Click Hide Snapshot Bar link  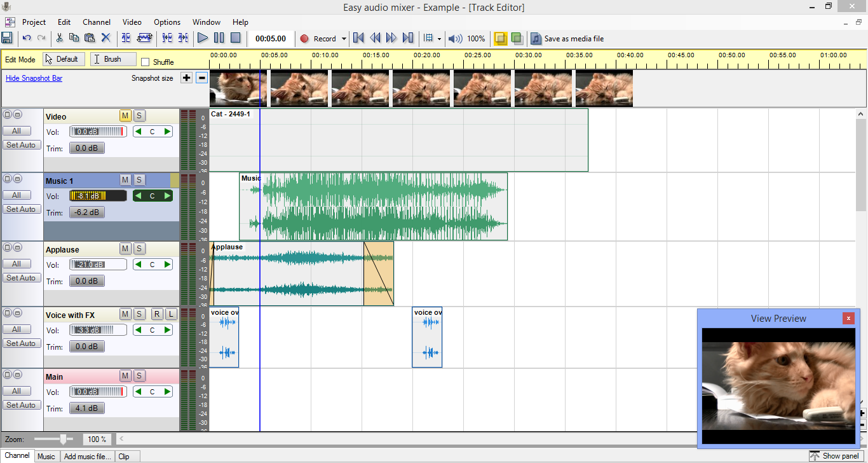pos(34,78)
